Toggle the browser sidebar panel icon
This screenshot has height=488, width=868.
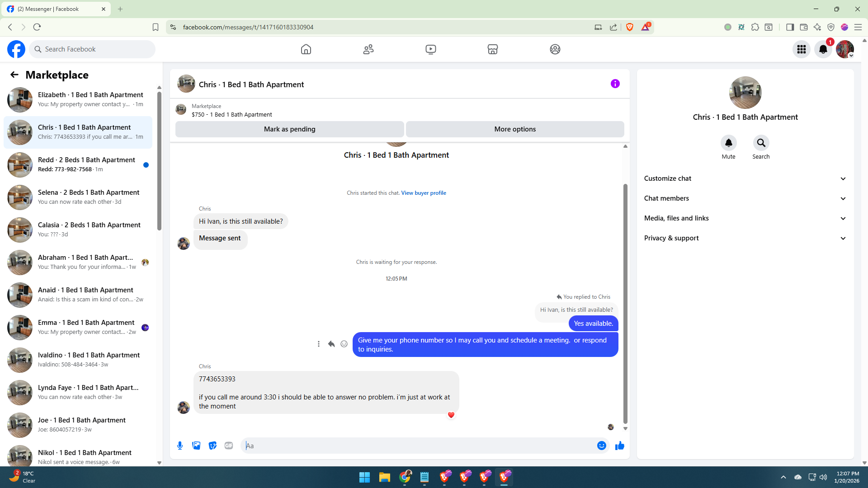tap(790, 27)
